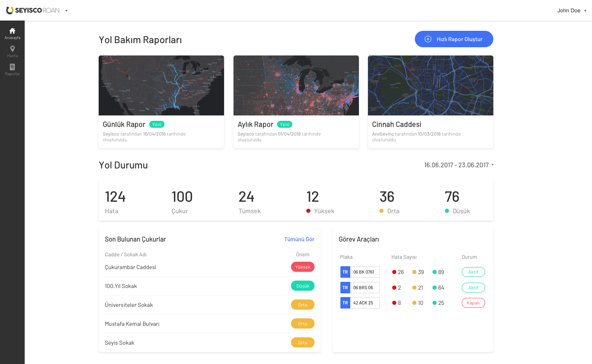Open the Anasayfa home icon in sidebar
592x364 pixels.
[12, 31]
